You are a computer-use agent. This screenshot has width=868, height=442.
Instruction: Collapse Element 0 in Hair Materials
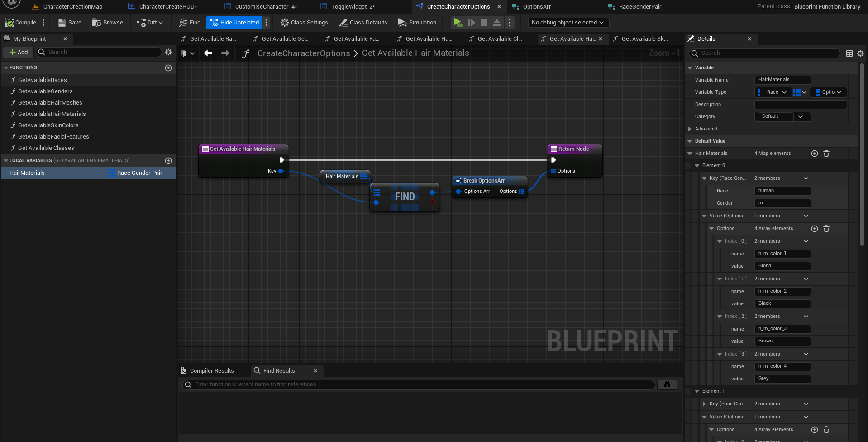(697, 166)
